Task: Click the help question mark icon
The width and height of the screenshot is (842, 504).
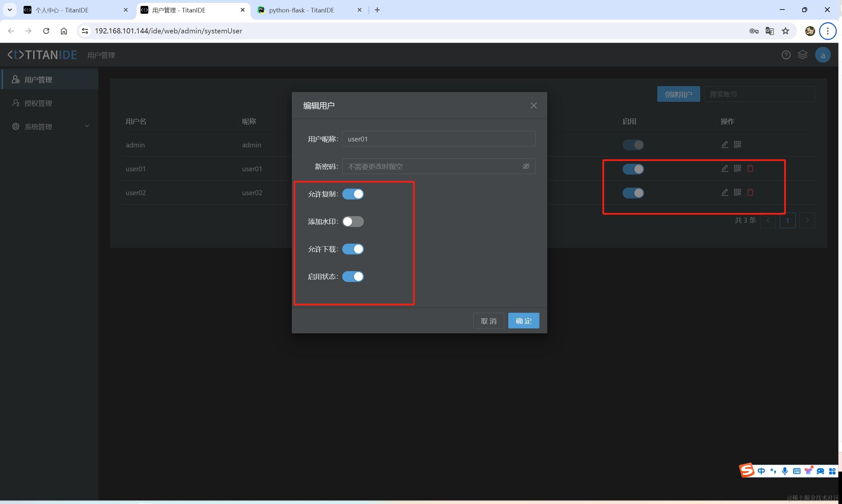Action: coord(786,55)
